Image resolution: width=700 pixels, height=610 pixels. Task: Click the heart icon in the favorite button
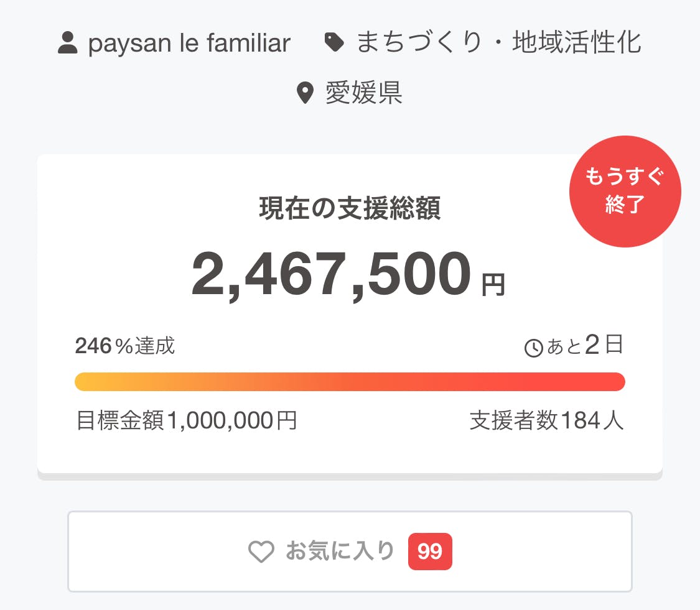point(261,552)
